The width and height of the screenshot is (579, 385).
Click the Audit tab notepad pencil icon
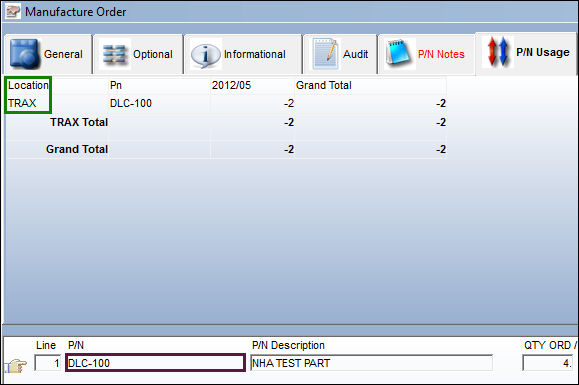[325, 54]
